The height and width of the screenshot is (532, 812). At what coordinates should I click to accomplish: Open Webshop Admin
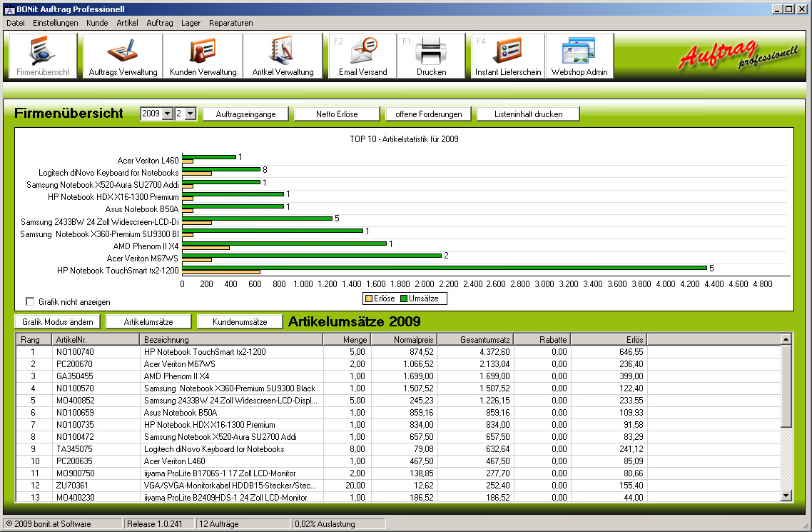[579, 56]
